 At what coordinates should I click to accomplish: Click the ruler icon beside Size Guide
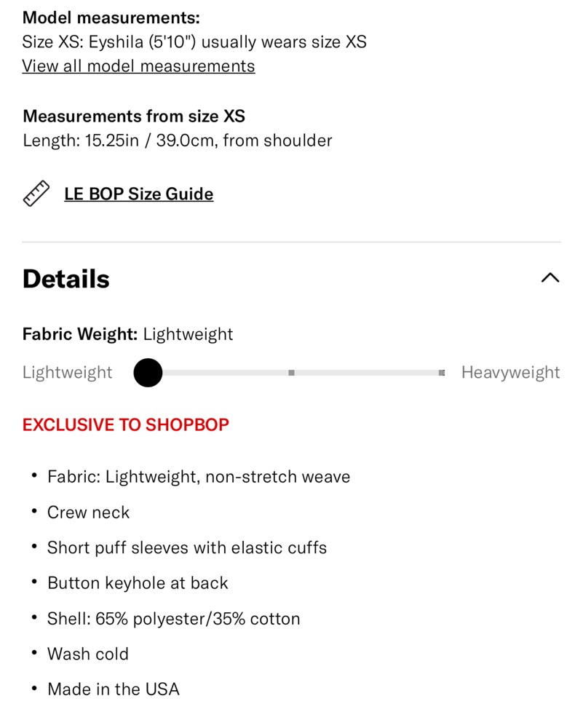point(36,194)
